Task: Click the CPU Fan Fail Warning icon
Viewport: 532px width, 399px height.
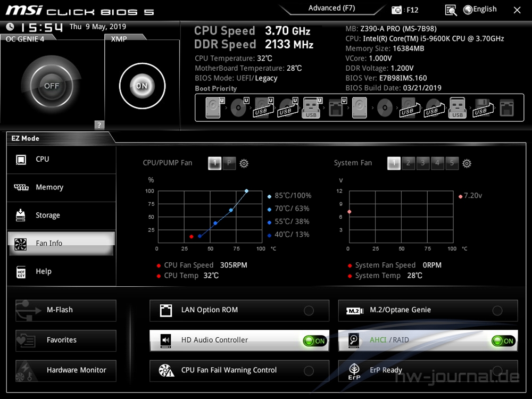Action: pos(166,370)
